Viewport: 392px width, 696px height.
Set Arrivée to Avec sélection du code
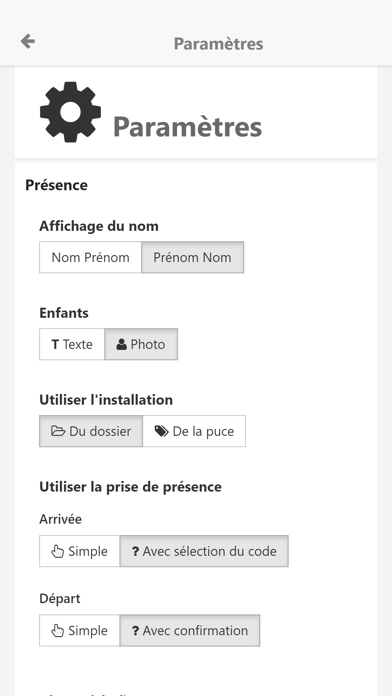204,551
